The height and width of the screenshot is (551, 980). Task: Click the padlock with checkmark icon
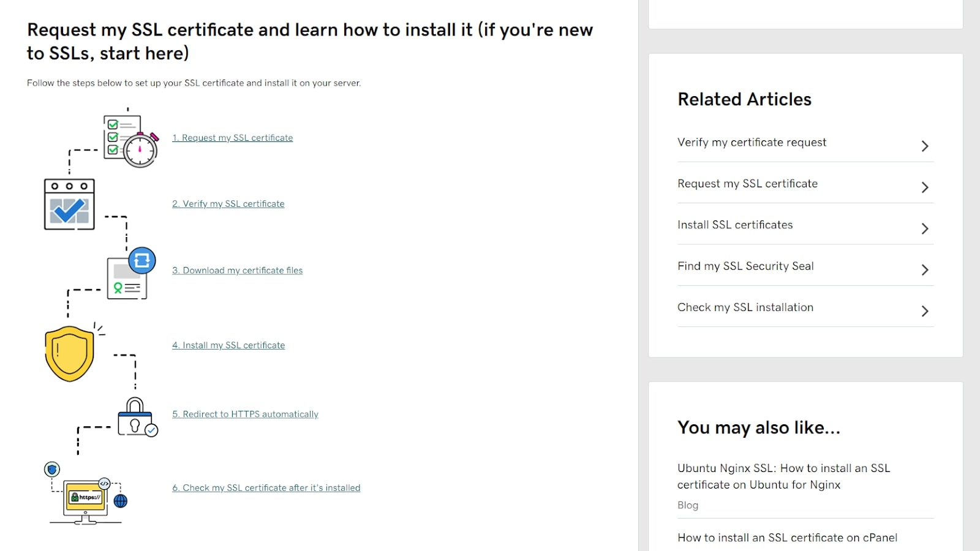click(x=137, y=418)
